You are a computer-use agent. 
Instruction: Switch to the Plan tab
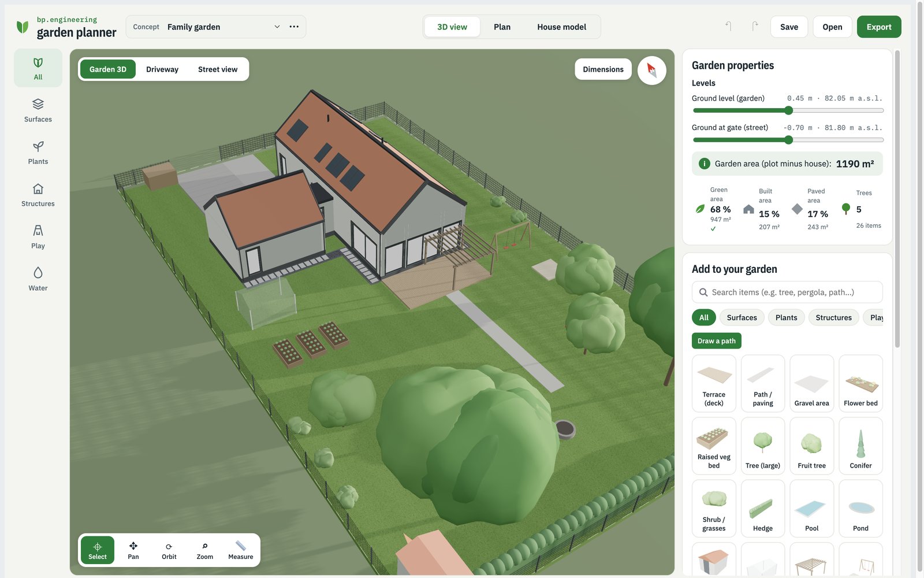pyautogui.click(x=502, y=27)
